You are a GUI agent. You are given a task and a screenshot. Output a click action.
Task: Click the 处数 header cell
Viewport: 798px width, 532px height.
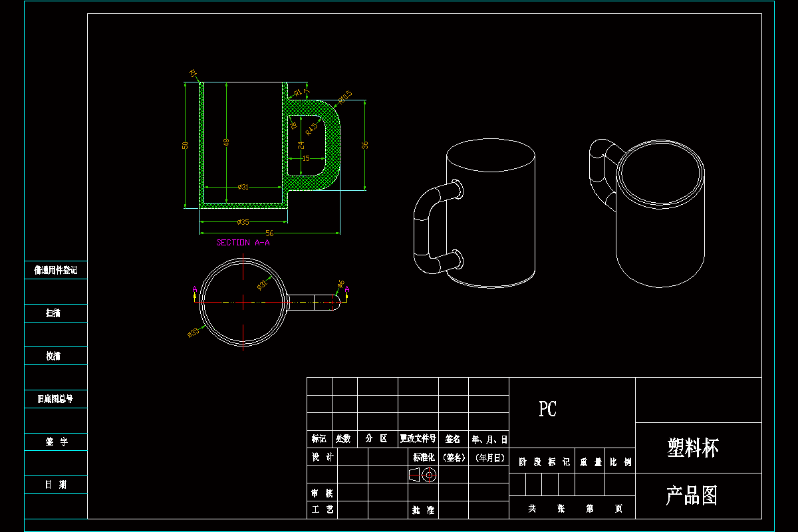click(x=344, y=439)
